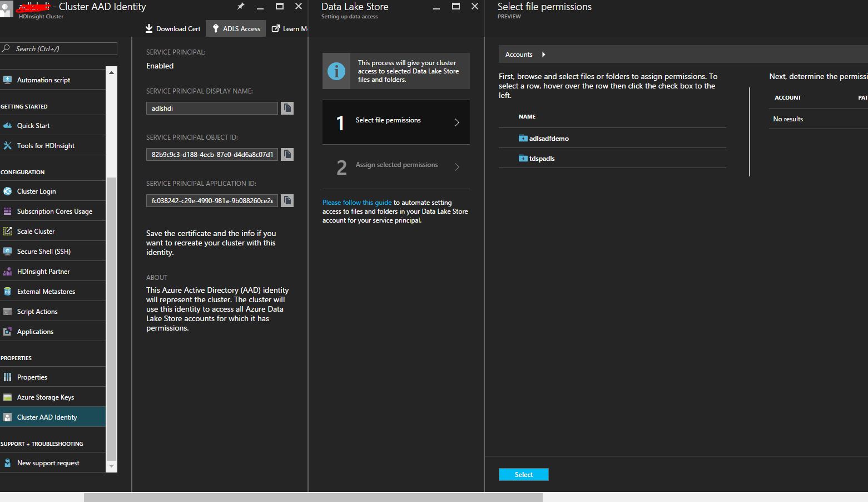Viewport: 868px width, 502px height.
Task: Open Script Actions item
Action: 53,312
